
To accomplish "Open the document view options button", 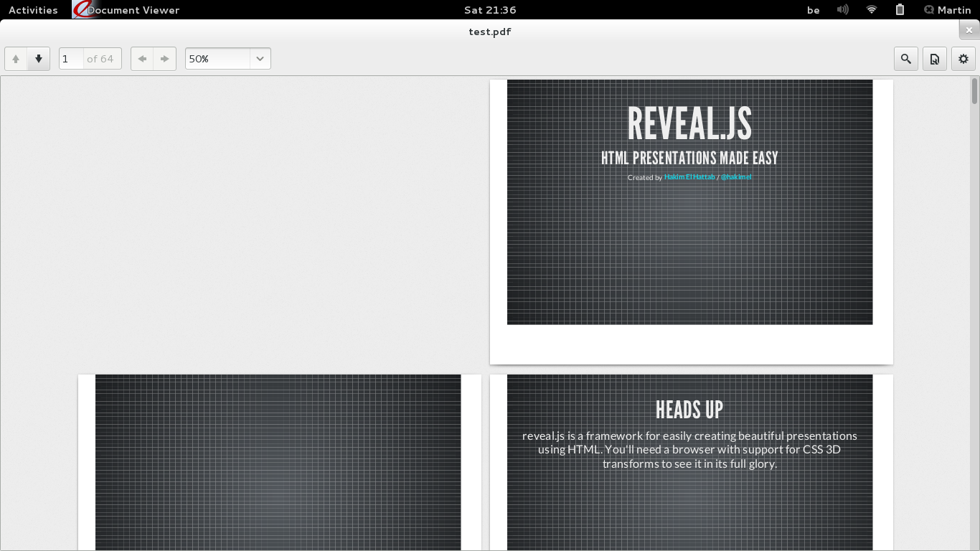I will coord(935,59).
